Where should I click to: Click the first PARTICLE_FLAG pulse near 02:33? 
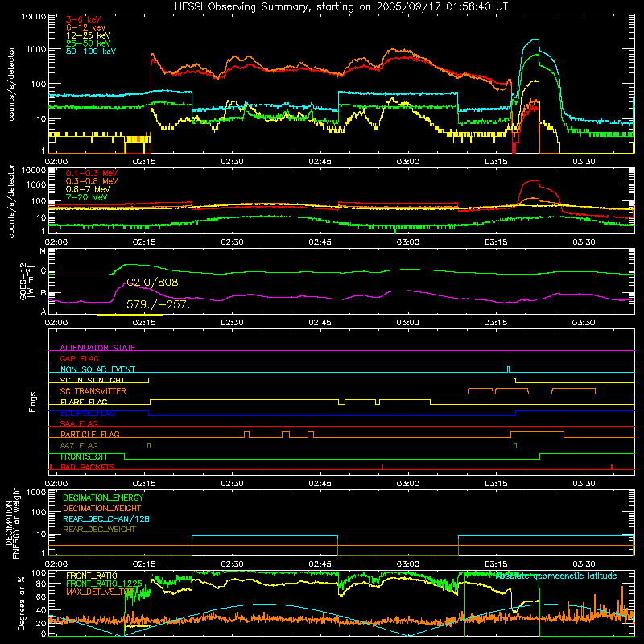click(246, 435)
